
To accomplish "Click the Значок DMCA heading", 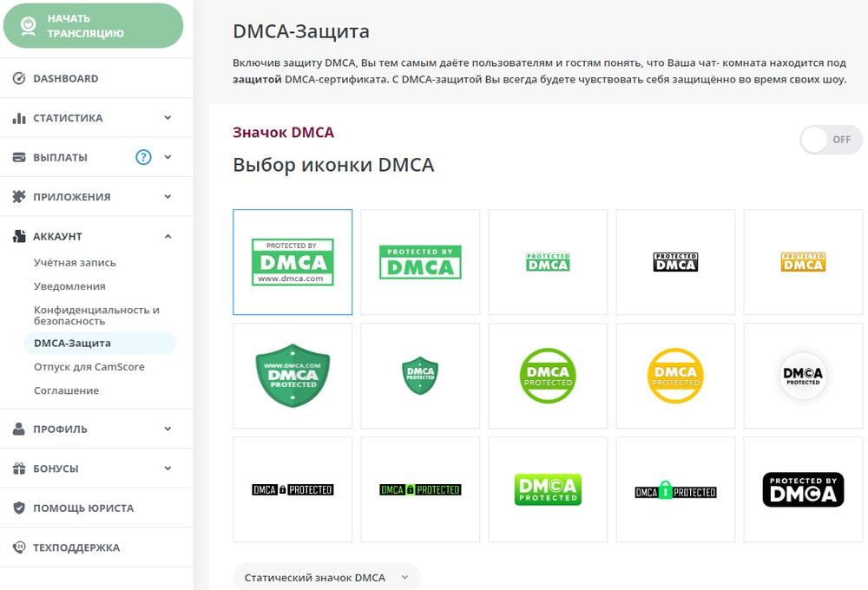I will [x=284, y=132].
